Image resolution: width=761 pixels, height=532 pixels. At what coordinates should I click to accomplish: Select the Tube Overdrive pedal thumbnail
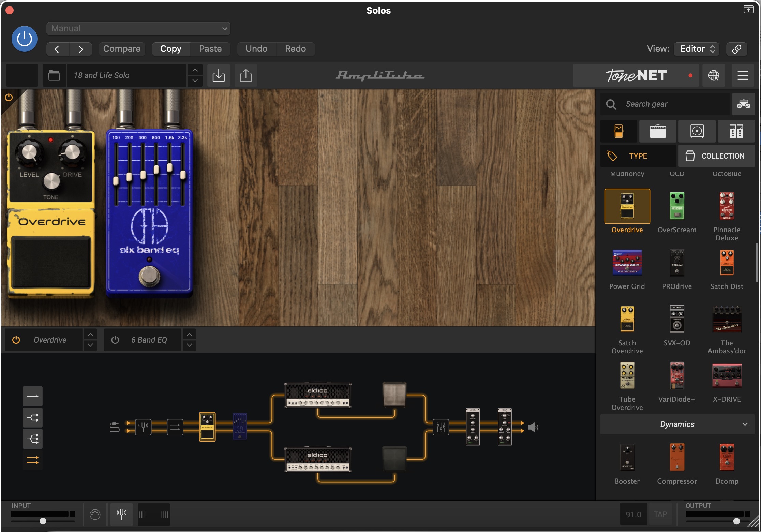[x=627, y=376]
